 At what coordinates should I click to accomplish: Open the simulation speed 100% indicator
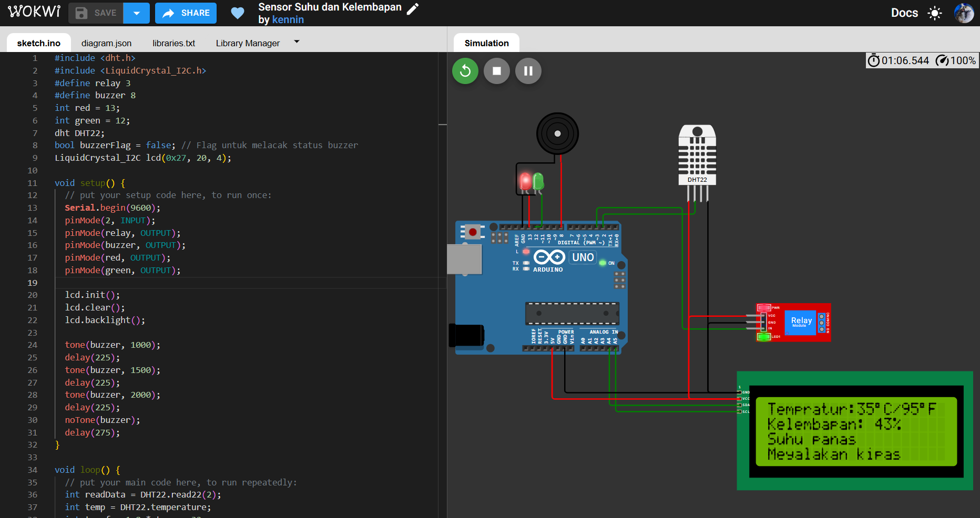pos(956,60)
